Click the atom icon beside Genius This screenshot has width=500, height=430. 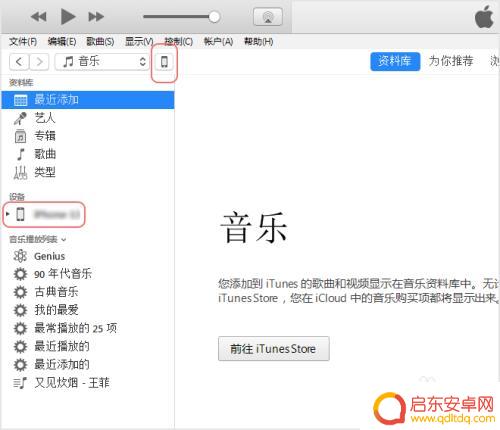tap(20, 256)
